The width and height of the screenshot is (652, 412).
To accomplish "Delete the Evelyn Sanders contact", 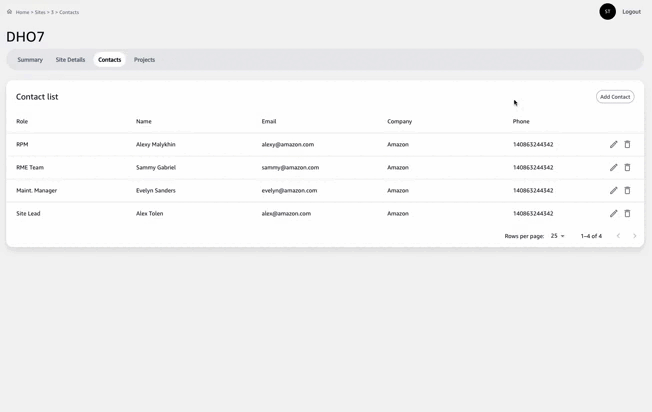I will pos(628,191).
